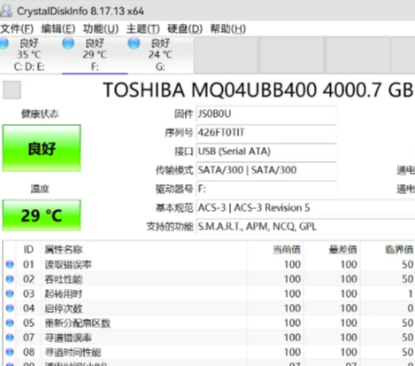Select the 读取错误率 attribute name

[68, 265]
